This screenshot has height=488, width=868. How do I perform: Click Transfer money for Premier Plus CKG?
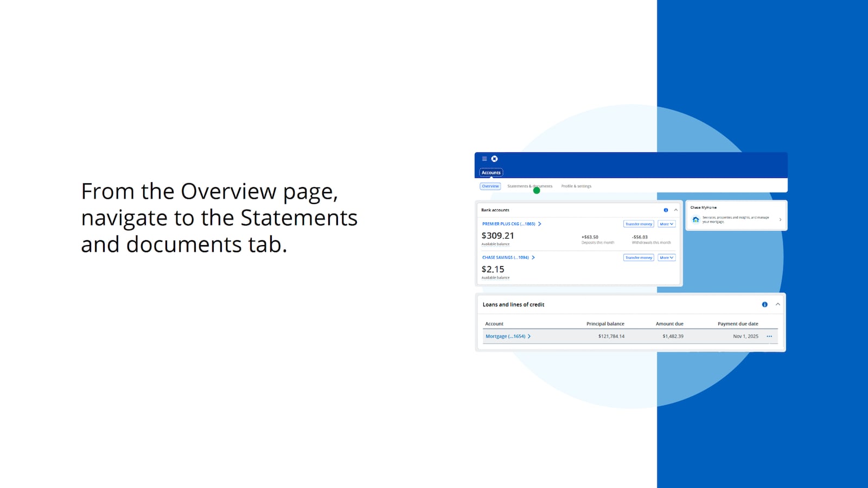point(638,224)
